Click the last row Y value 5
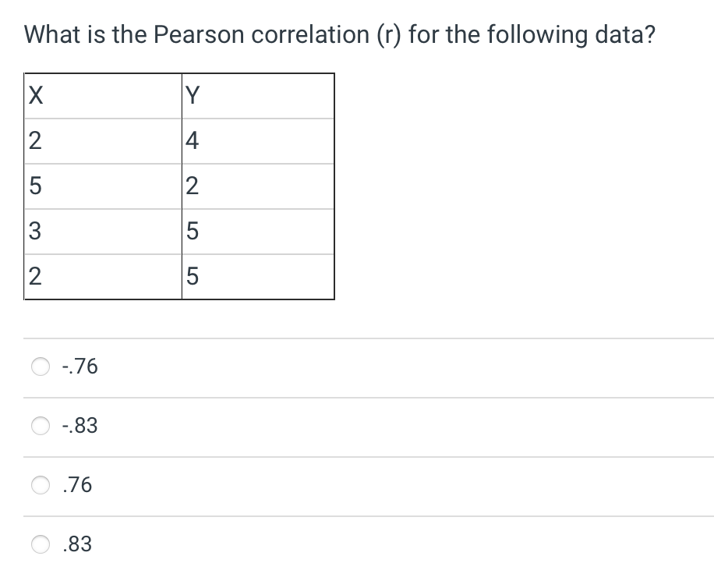 point(257,275)
